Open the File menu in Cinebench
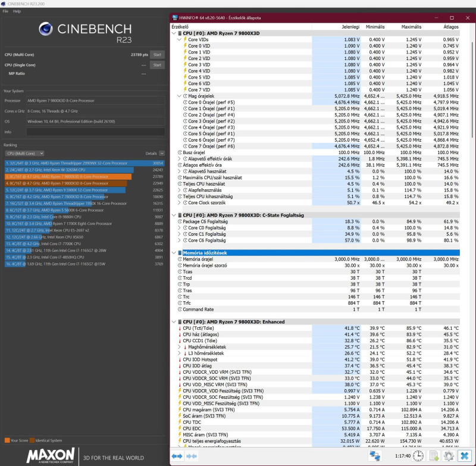 click(5, 11)
